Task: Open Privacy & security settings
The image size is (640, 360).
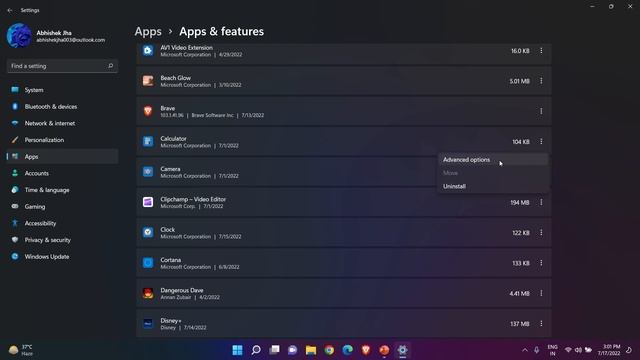Action: coord(62,240)
